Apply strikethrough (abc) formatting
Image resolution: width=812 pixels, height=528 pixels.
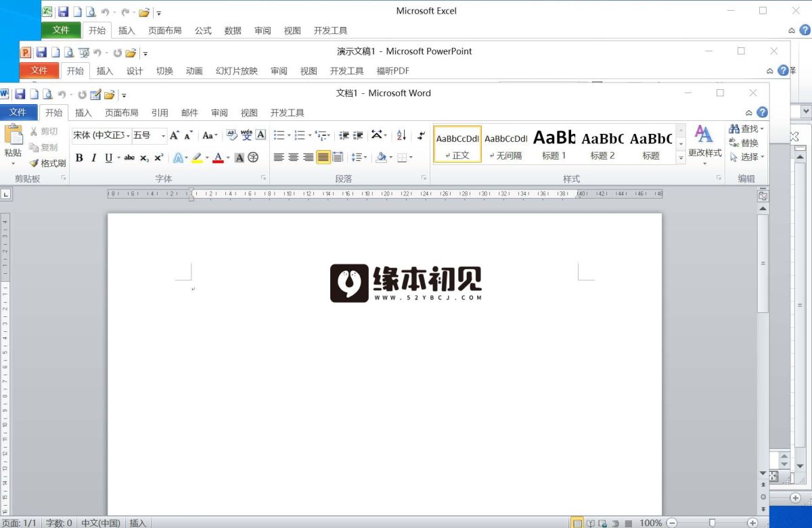pyautogui.click(x=129, y=158)
